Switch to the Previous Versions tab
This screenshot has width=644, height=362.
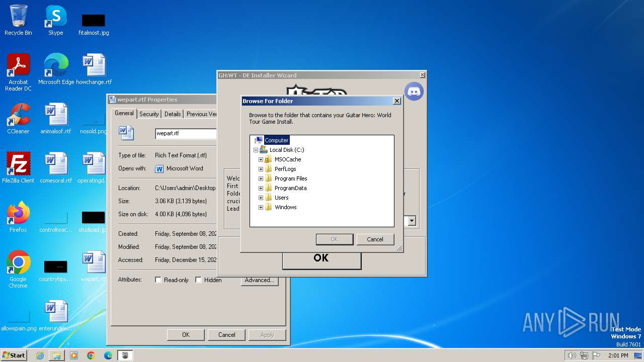tap(201, 114)
